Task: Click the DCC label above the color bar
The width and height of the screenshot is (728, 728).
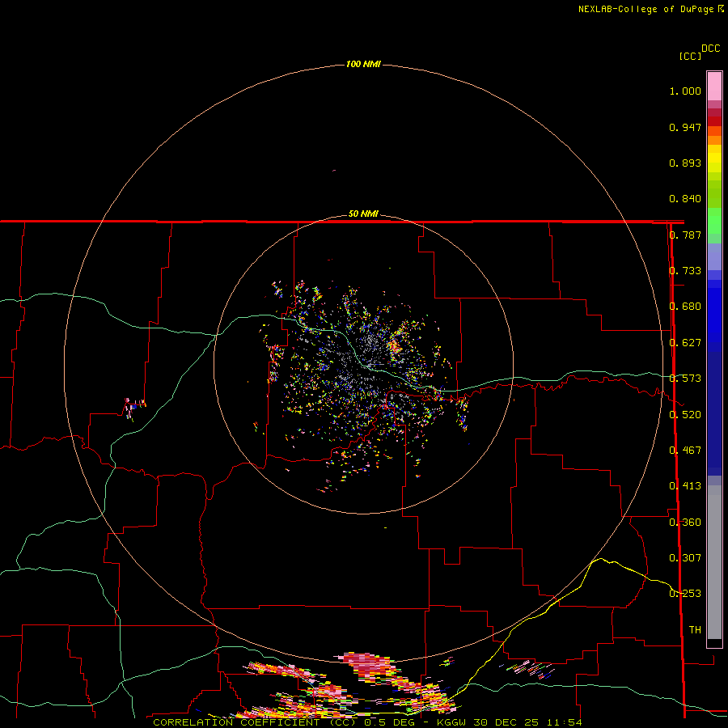Action: [711, 49]
